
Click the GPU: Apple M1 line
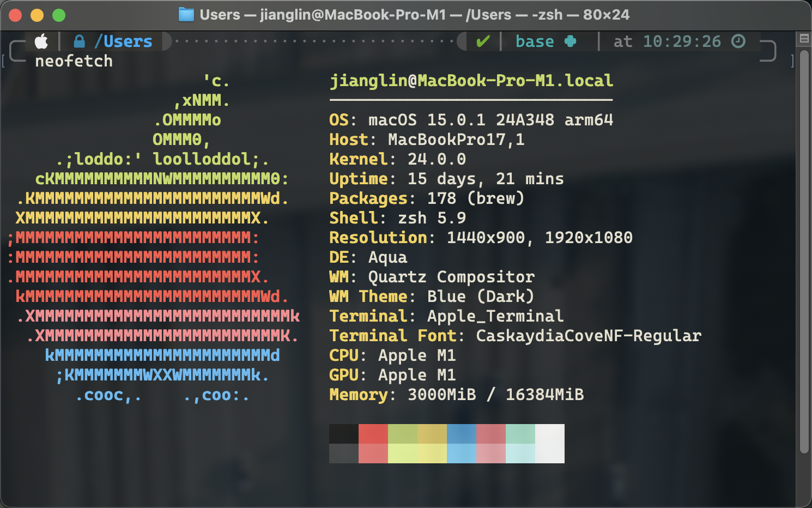392,375
